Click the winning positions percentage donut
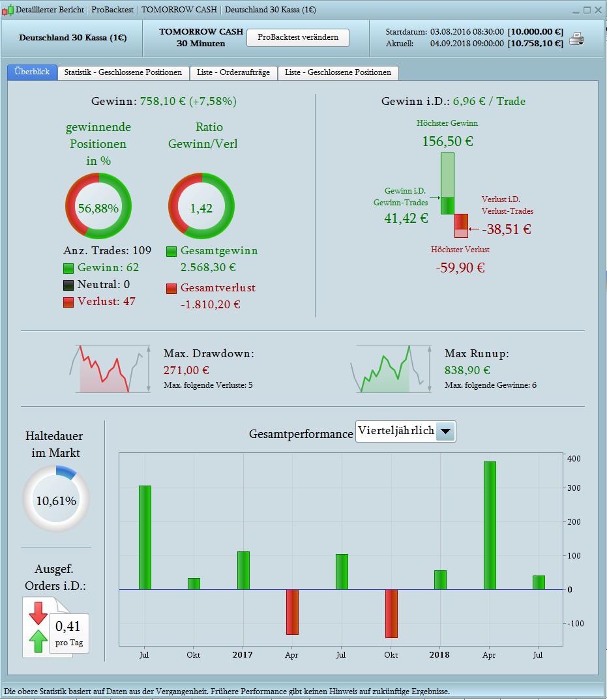The width and height of the screenshot is (607, 700). [98, 206]
